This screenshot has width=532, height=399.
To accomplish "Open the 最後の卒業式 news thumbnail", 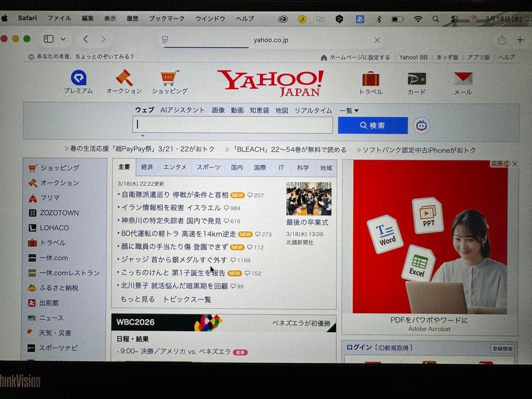I will [x=308, y=199].
